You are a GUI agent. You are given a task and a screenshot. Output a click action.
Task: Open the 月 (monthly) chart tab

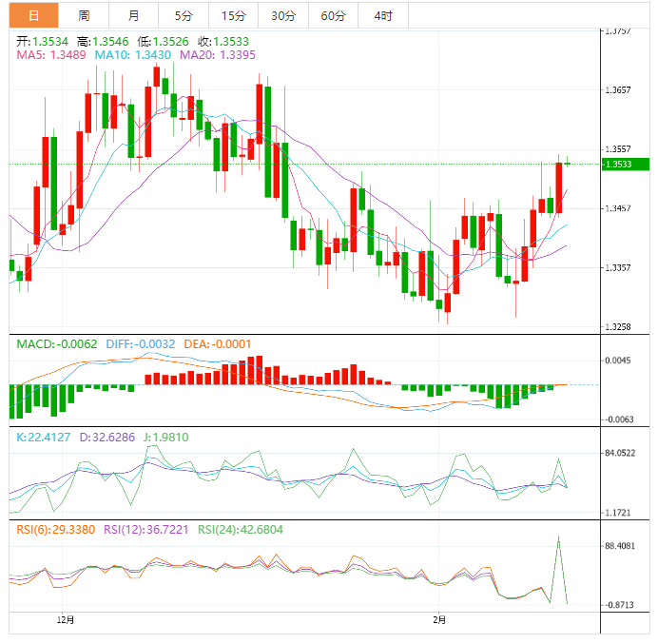click(x=133, y=15)
